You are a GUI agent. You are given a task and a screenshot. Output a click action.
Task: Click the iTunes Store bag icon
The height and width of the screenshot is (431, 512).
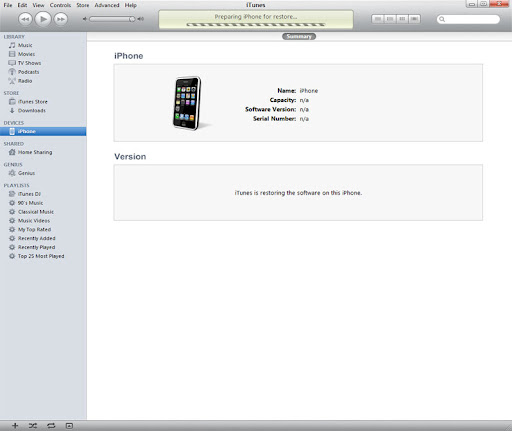tap(12, 102)
